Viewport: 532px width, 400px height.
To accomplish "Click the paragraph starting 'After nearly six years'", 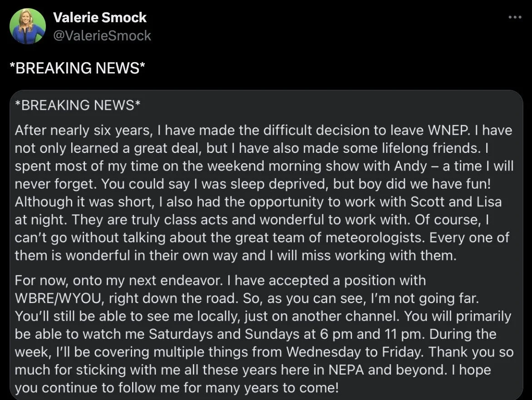I will click(x=264, y=193).
